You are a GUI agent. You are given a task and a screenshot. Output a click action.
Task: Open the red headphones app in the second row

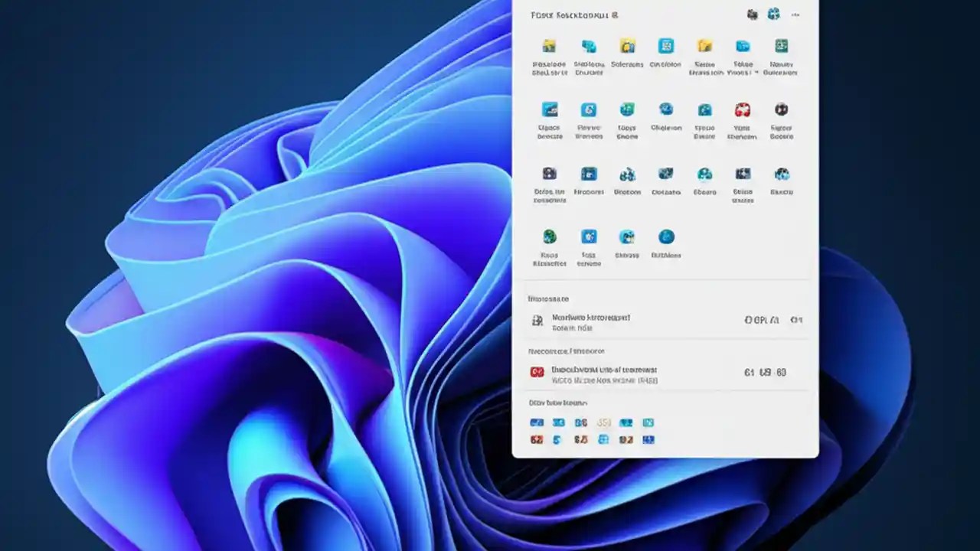point(743,111)
